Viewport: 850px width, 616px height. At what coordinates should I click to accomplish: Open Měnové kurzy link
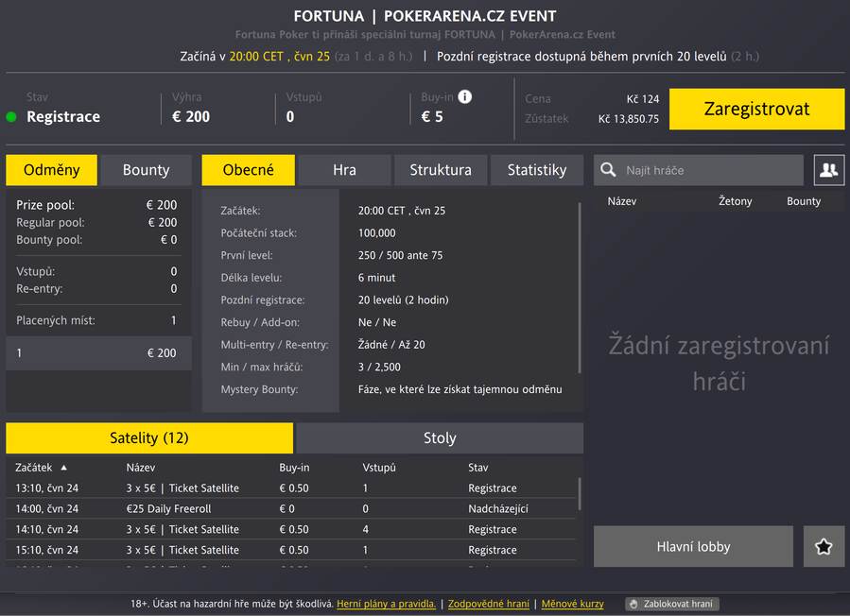pyautogui.click(x=572, y=604)
